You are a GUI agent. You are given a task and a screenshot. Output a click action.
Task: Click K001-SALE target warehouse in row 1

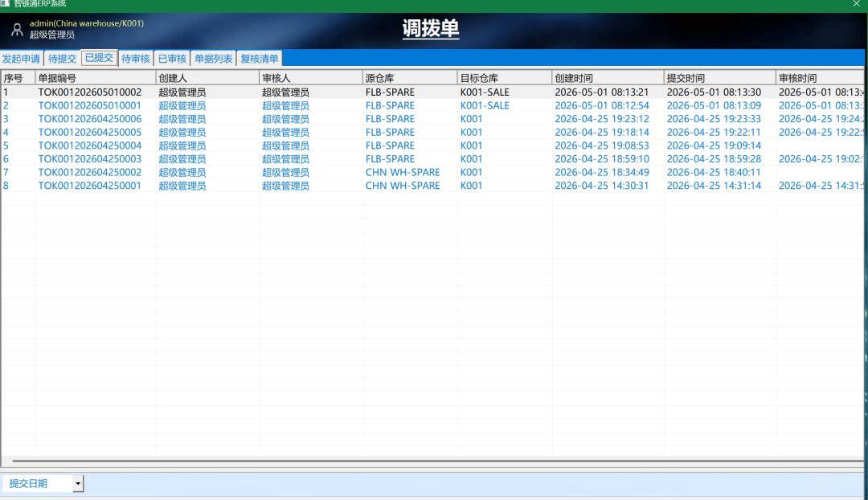(x=485, y=92)
